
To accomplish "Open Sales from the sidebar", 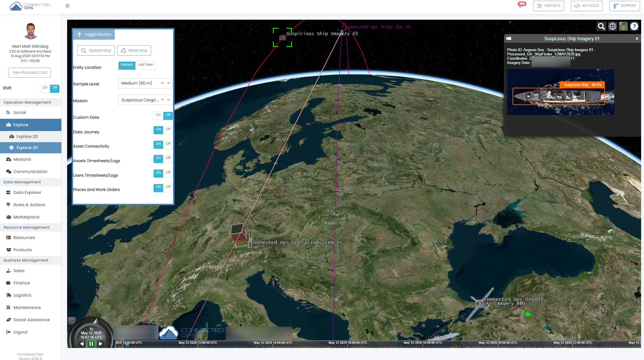I will (31, 271).
